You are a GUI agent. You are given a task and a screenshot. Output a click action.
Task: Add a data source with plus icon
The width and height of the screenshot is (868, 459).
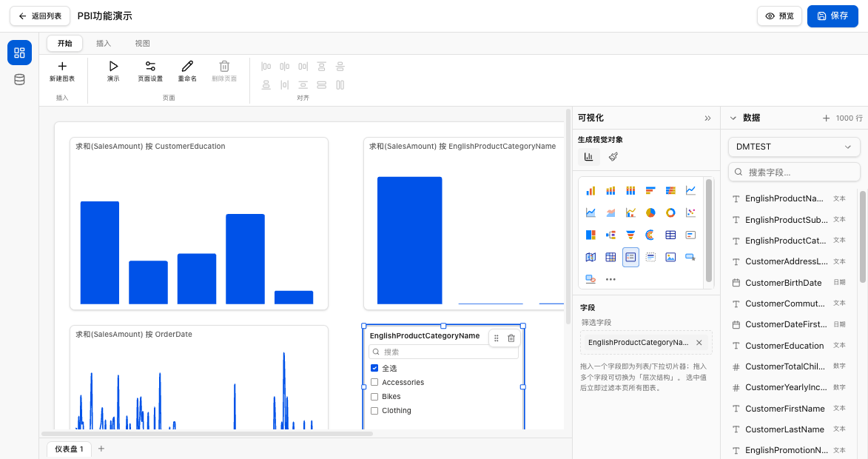coord(826,118)
